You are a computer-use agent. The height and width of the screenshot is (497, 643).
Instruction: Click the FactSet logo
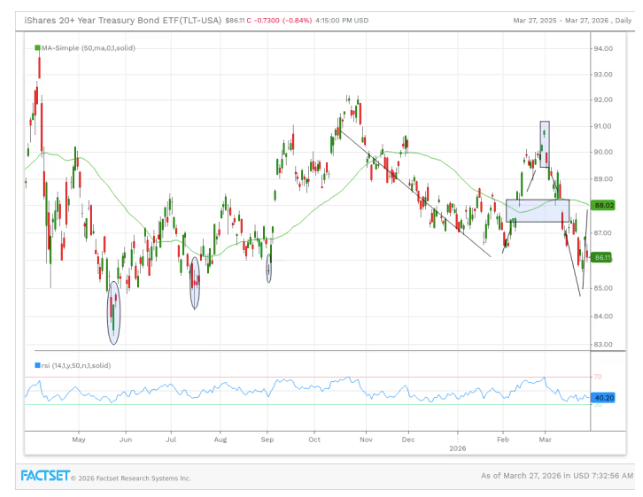[x=45, y=476]
